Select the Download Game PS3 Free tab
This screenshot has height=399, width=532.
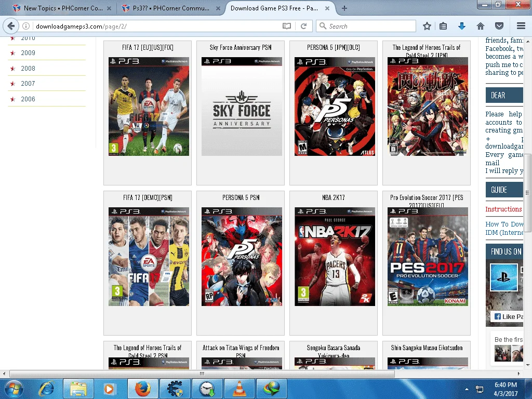pos(274,8)
